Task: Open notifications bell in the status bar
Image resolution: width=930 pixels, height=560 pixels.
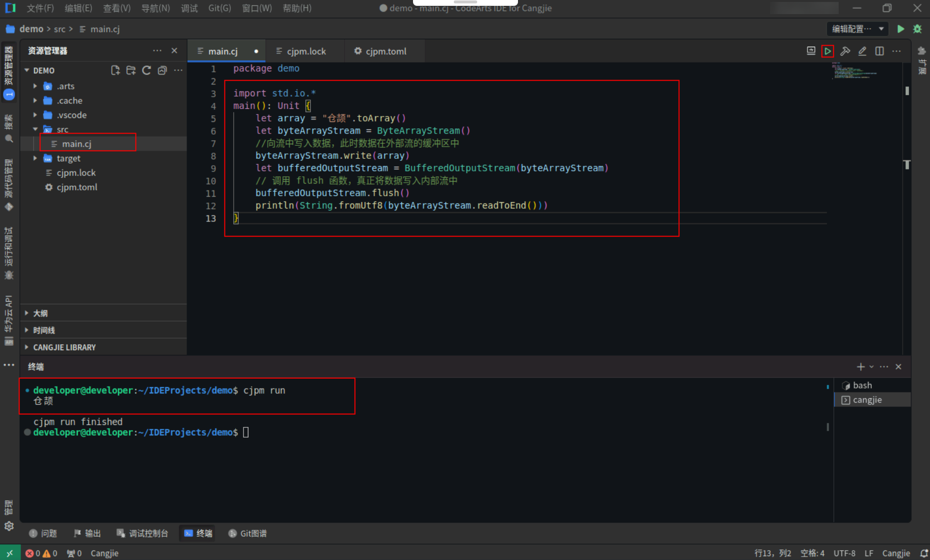Action: (924, 553)
